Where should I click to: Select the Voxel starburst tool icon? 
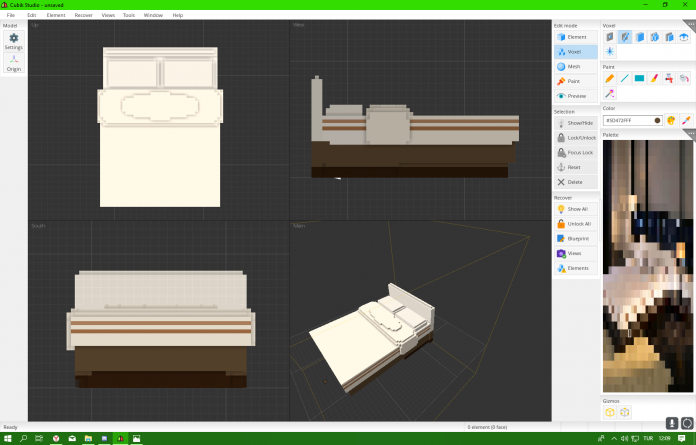pyautogui.click(x=610, y=52)
